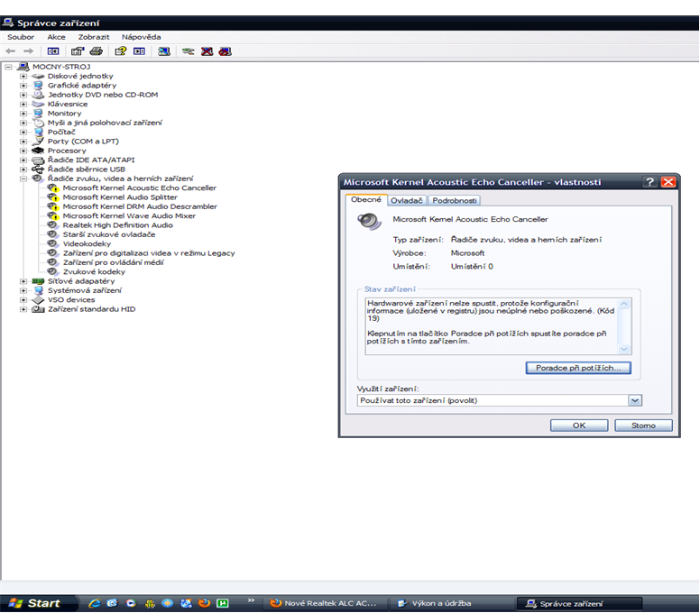This screenshot has width=700, height=613.
Task: Open the Akce menu
Action: click(x=56, y=37)
